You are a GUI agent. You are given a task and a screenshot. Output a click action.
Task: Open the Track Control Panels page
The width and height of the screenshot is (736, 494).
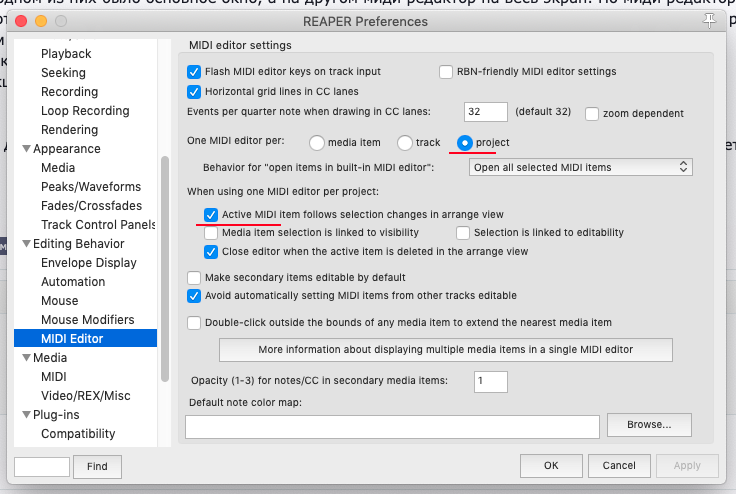[98, 224]
